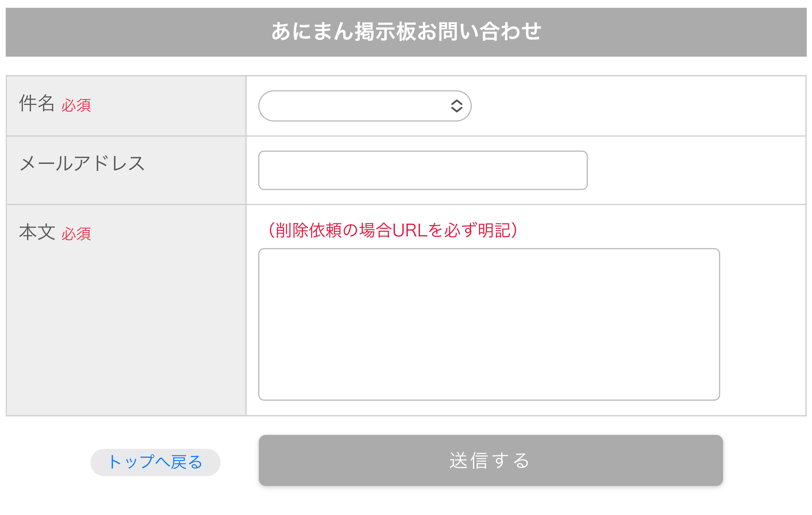Follow the トップへ戻る link
This screenshot has height=515, width=812.
(155, 462)
